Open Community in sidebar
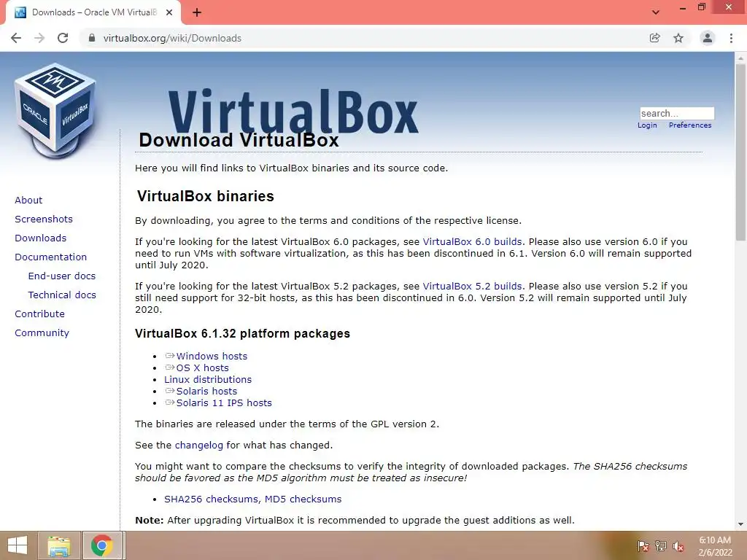 pos(42,333)
